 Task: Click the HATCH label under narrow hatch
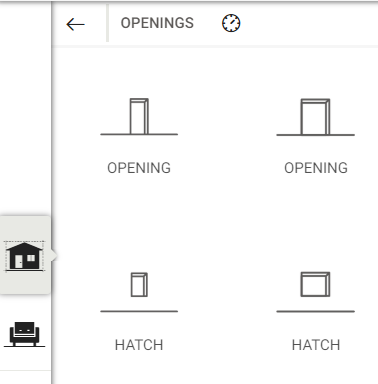click(139, 345)
